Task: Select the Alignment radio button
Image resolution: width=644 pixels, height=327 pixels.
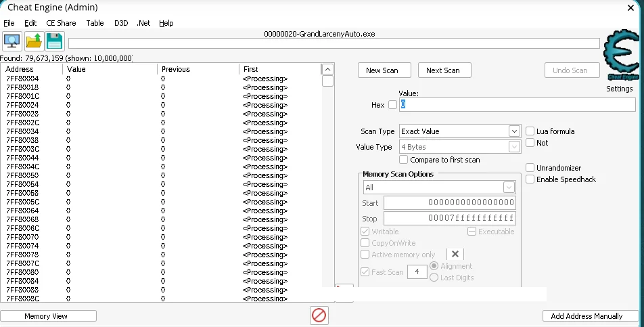Action: (x=434, y=266)
